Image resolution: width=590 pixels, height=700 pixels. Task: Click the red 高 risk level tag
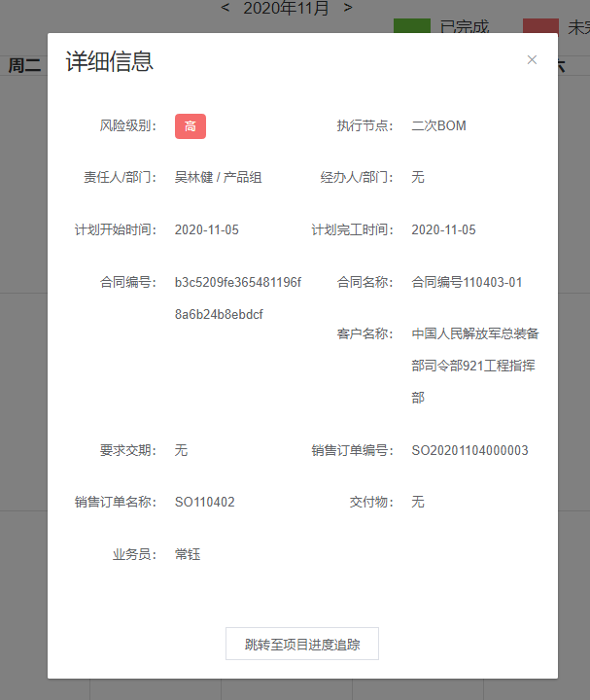pyautogui.click(x=191, y=126)
